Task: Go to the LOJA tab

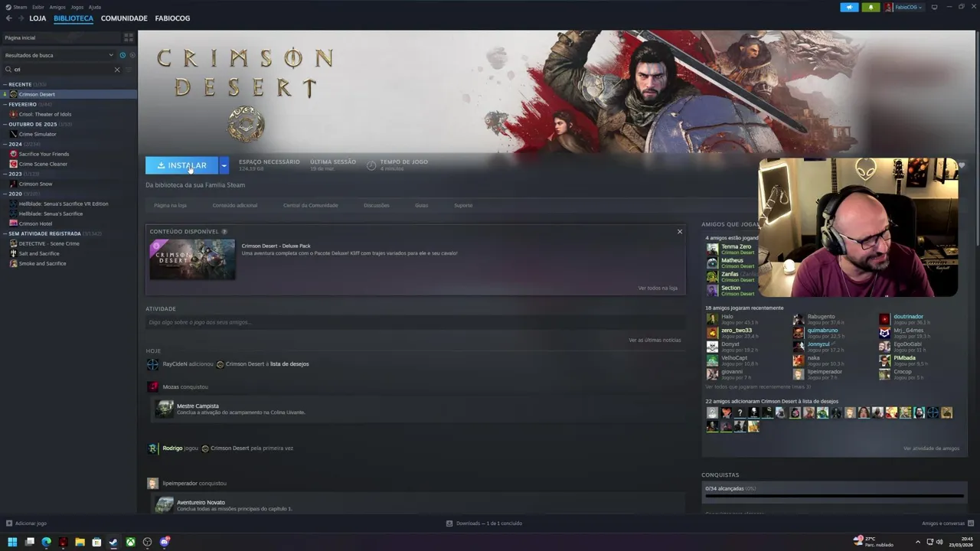Action: [x=38, y=18]
